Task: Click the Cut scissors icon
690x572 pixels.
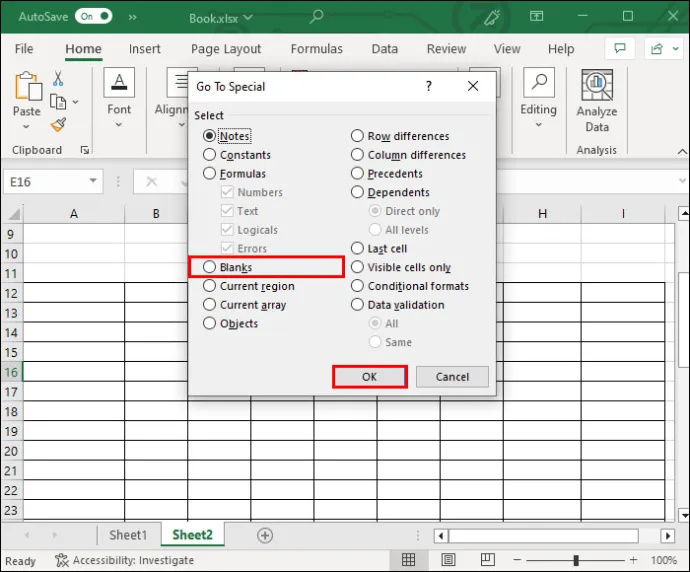Action: [58, 79]
